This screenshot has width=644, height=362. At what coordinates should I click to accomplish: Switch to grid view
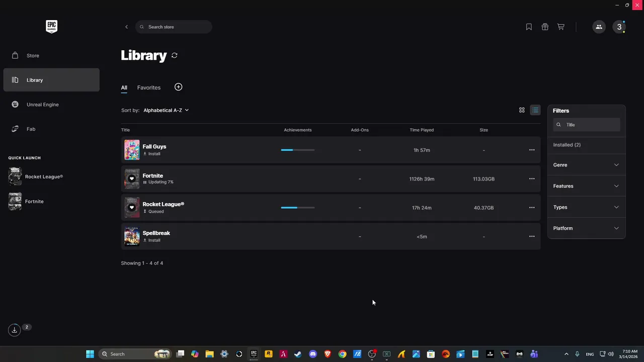tap(522, 110)
